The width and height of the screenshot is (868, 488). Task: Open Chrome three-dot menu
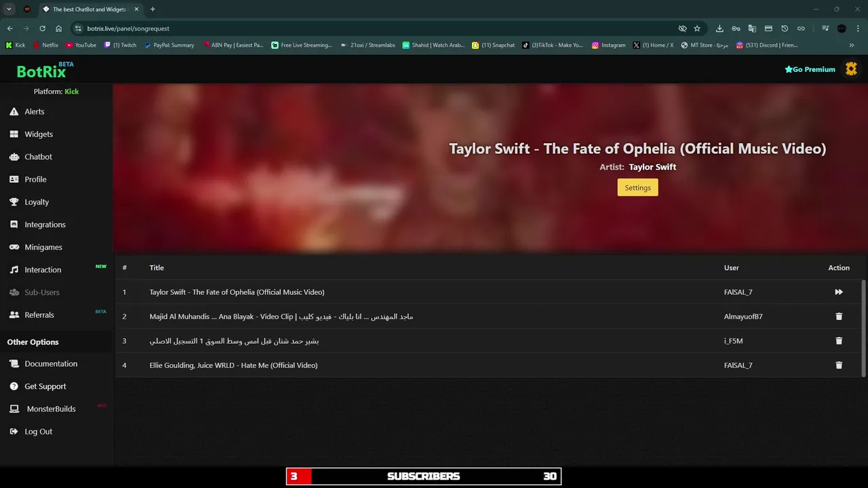coord(857,28)
